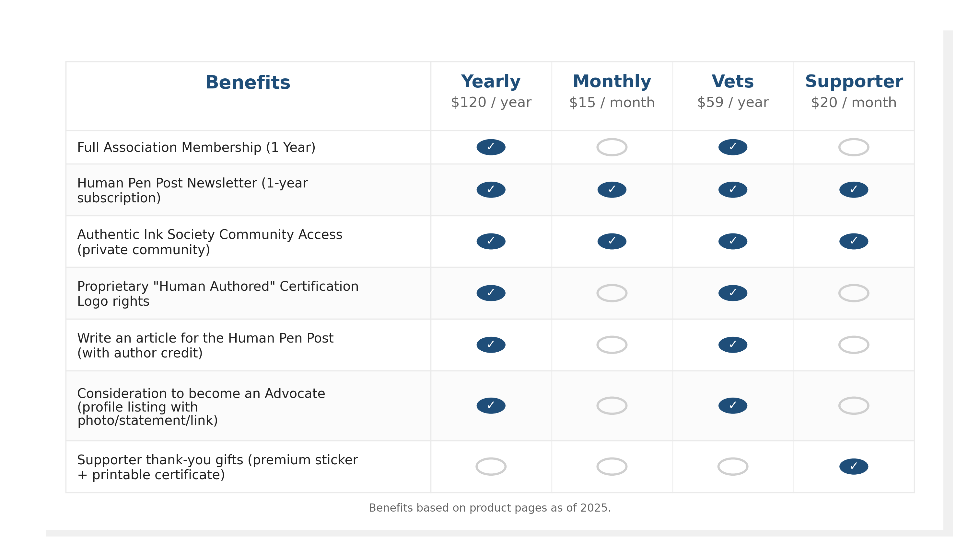The image size is (980, 554).
Task: Click empty Vets circle for Supporter thank-you gifts
Action: click(x=732, y=467)
